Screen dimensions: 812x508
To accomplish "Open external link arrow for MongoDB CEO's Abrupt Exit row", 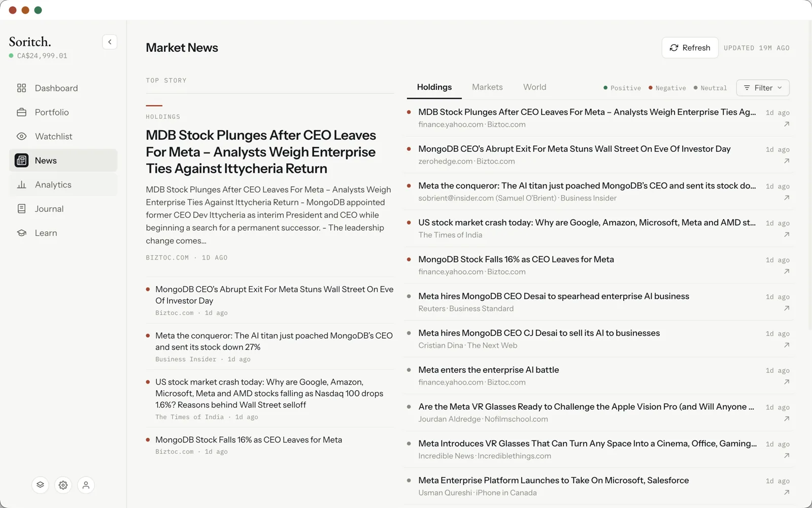I will (787, 161).
